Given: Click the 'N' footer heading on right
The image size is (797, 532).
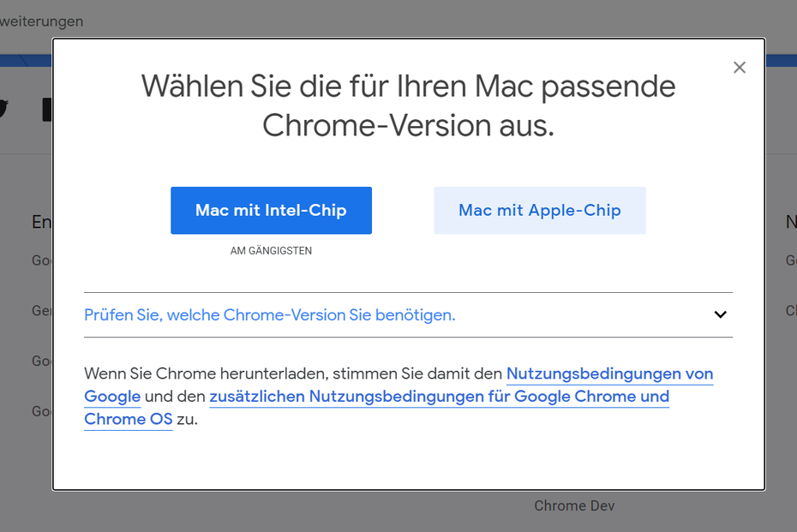Looking at the screenshot, I should (x=791, y=222).
